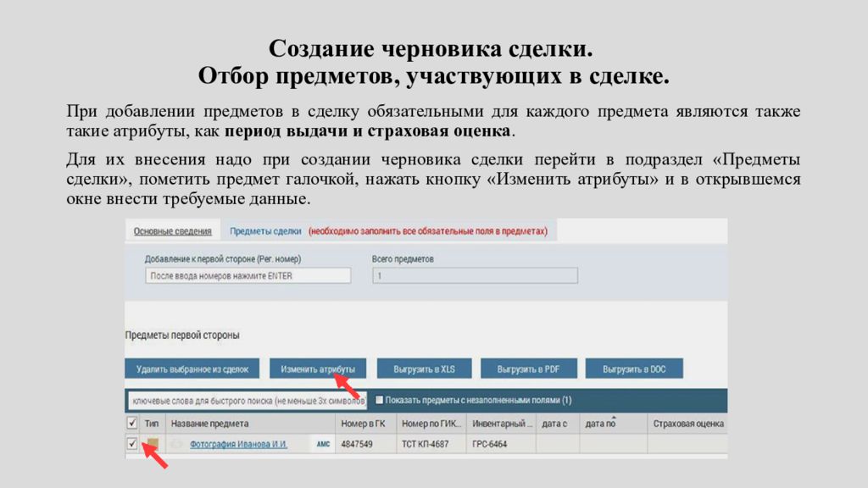Screen dimensions: 868x488
Task: Click the sort arrow on 'дата по' column
Action: [611, 419]
